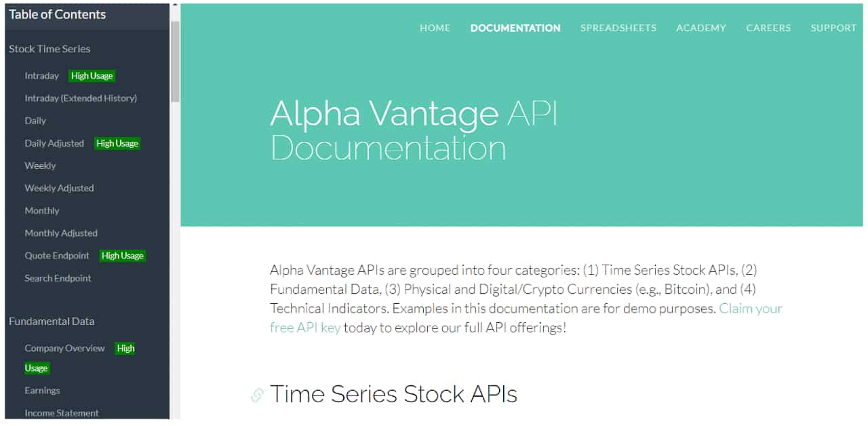Navigate to the SPREADSHEETS menu item

tap(618, 28)
